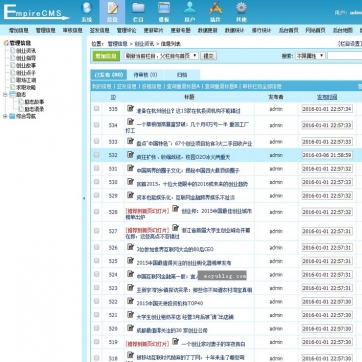This screenshot has width=362, height=362.
Task: Select 职场江湖 in the left tree
Action: 26,80
